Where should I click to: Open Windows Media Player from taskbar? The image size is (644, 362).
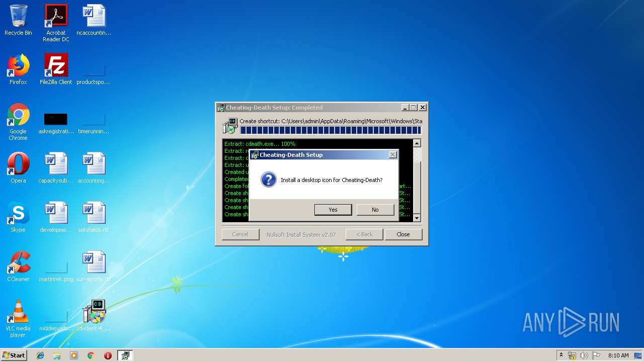[x=74, y=355]
